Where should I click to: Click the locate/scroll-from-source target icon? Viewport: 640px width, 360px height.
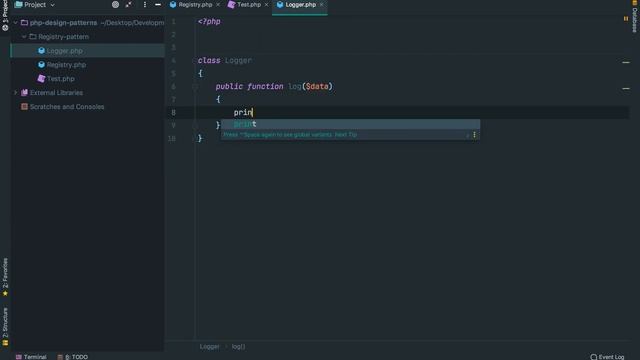click(x=116, y=5)
